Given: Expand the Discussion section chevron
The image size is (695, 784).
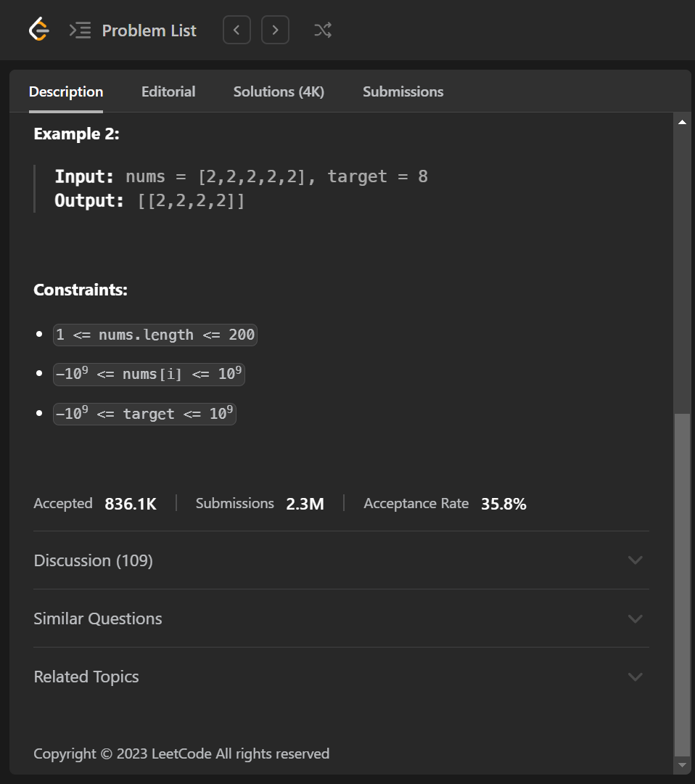Looking at the screenshot, I should 635,560.
